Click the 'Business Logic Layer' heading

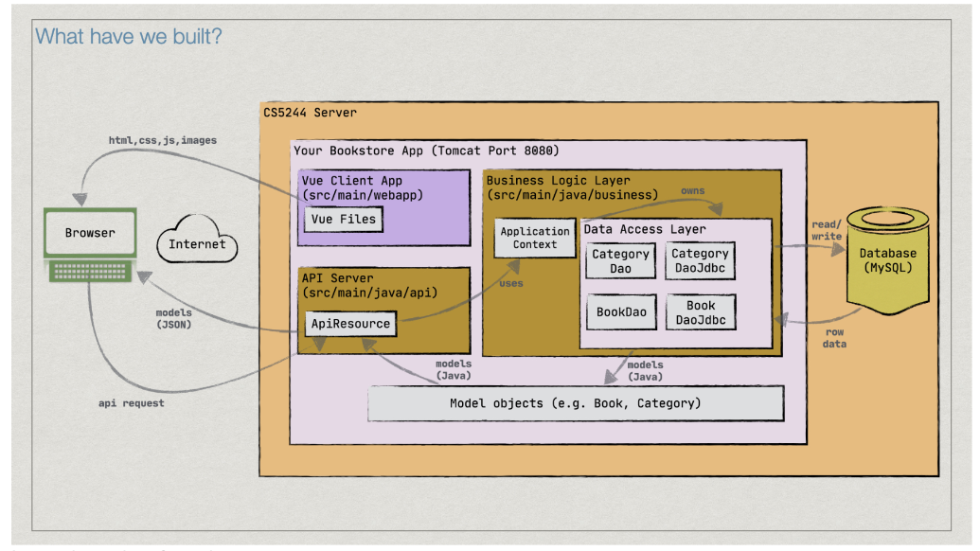tap(558, 181)
